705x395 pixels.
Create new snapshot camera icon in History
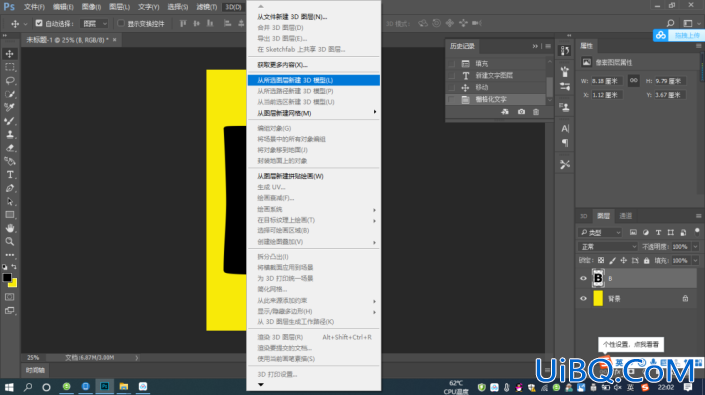[x=521, y=111]
